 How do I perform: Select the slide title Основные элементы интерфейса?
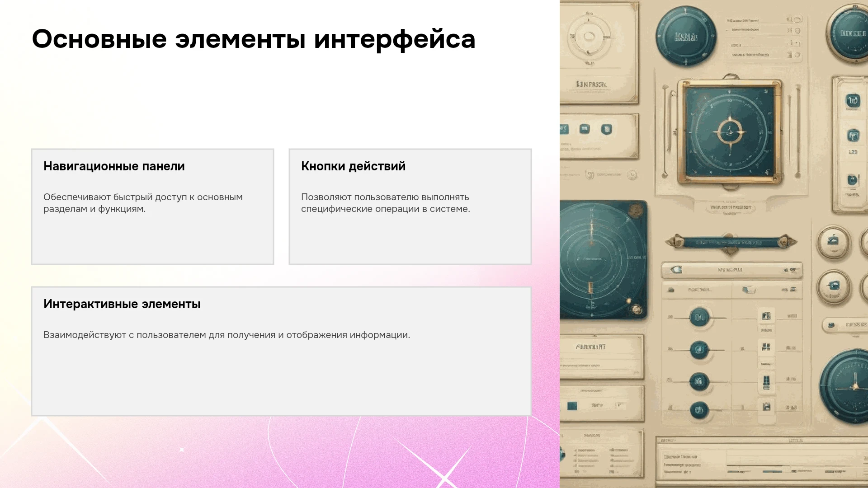coord(254,38)
